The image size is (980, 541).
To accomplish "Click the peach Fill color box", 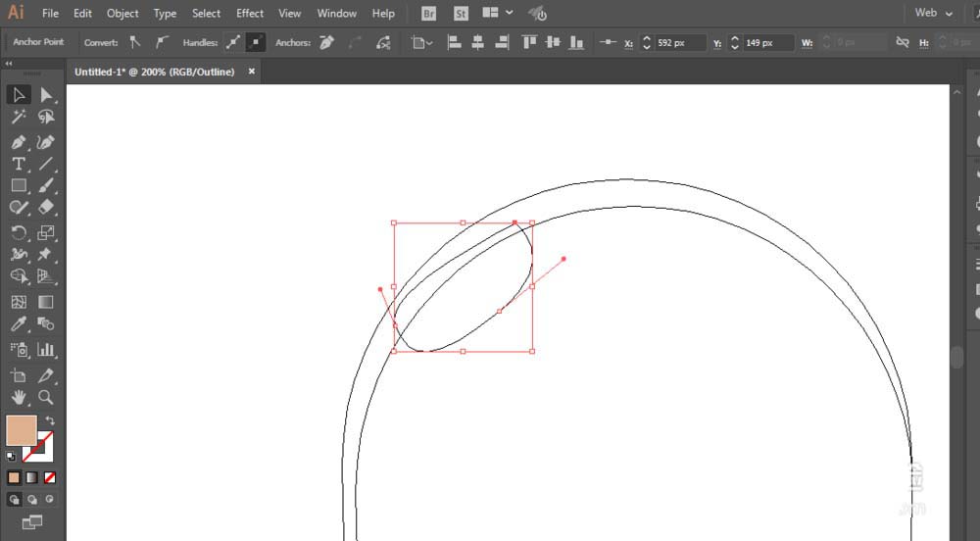I will pos(22,430).
